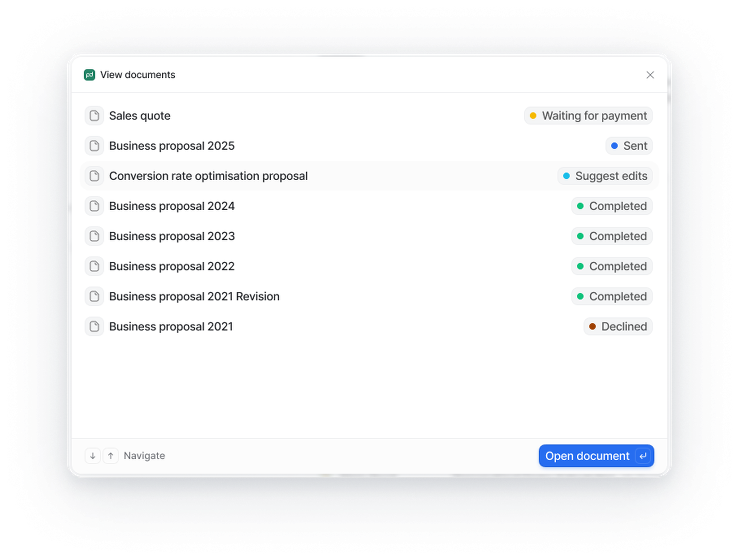Image resolution: width=739 pixels, height=560 pixels.
Task: Click the Business proposal 2021 file icon
Action: [94, 326]
